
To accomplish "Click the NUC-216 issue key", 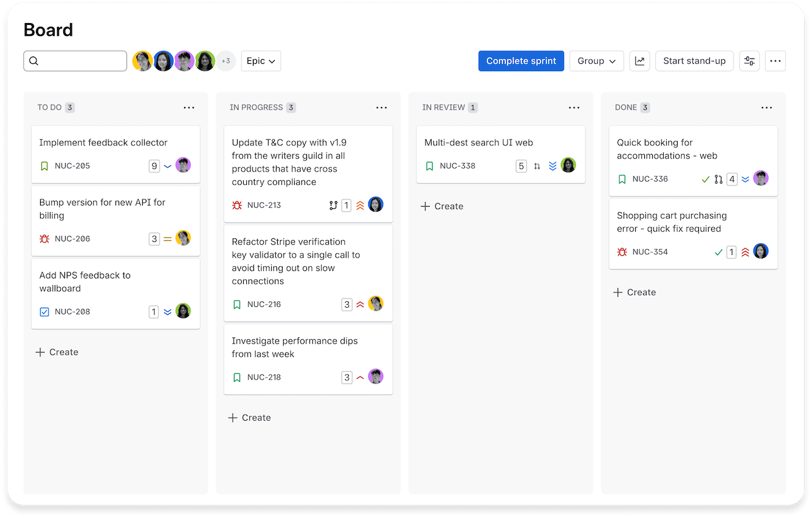I will point(264,305).
